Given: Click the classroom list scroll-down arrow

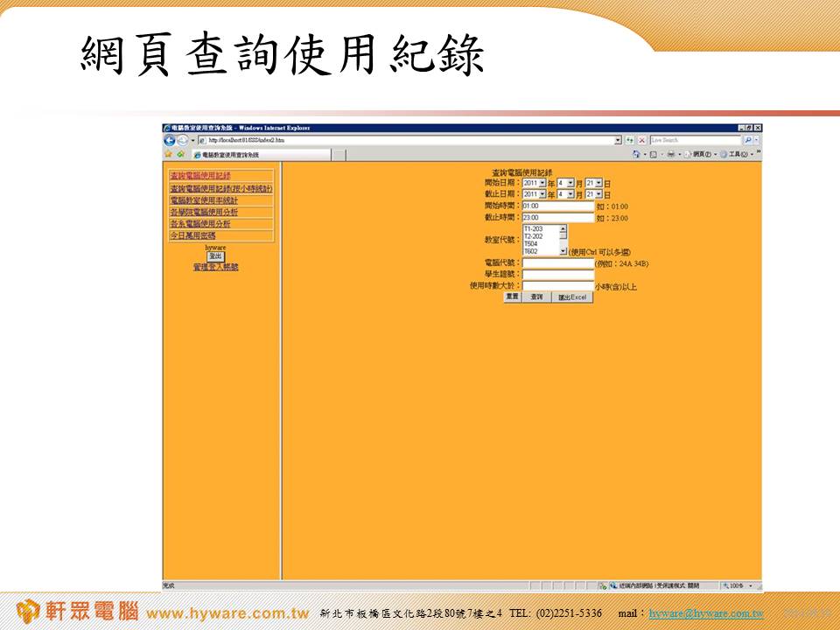Looking at the screenshot, I should [563, 251].
